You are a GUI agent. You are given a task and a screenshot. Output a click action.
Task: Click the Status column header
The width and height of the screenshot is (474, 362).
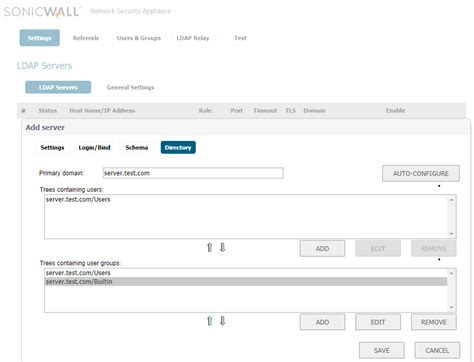(x=47, y=110)
